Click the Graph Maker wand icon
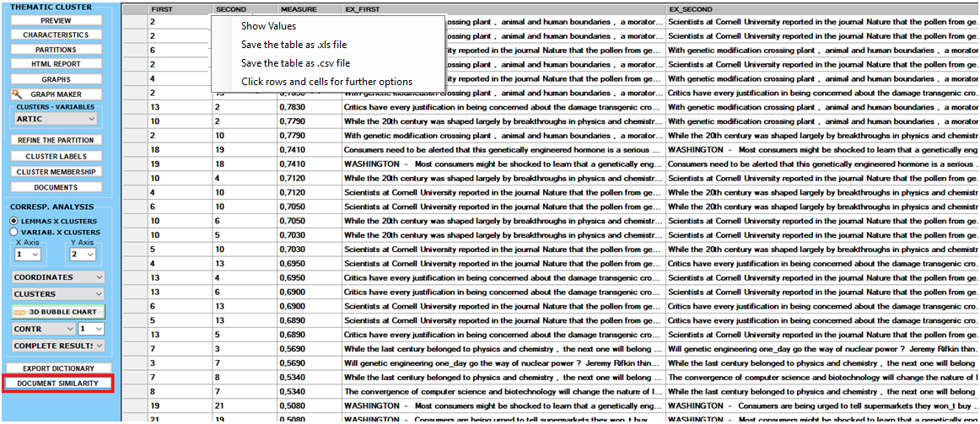Image resolution: width=980 pixels, height=424 pixels. pyautogui.click(x=17, y=94)
